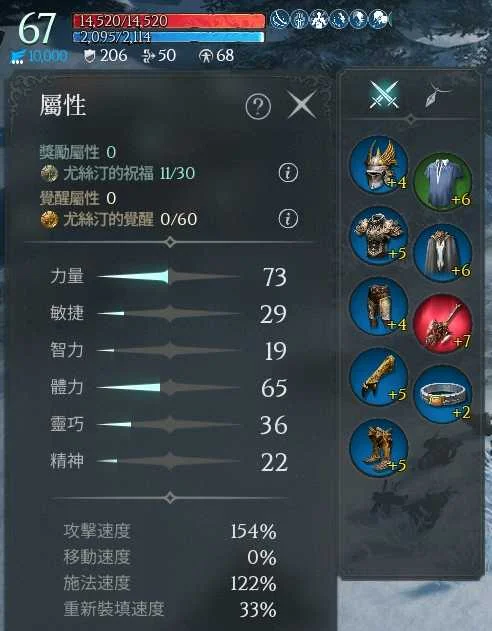The height and width of the screenshot is (631, 492).
Task: Show info for 尤絲汀的祝福
Action: (x=288, y=173)
